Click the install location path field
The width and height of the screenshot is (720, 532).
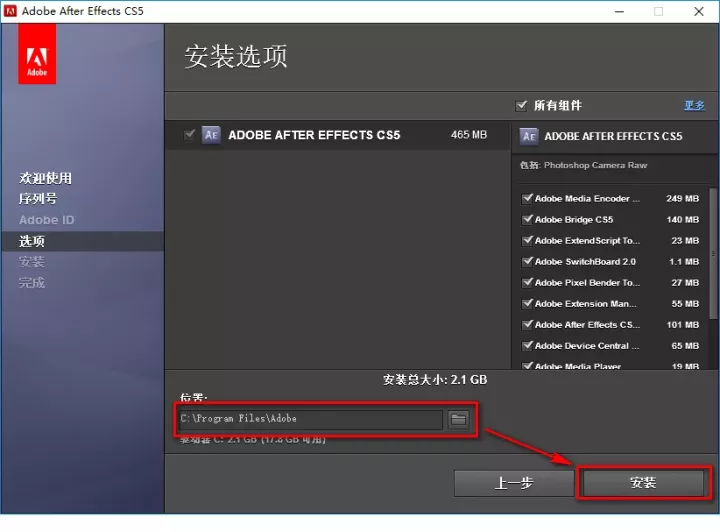pos(308,419)
